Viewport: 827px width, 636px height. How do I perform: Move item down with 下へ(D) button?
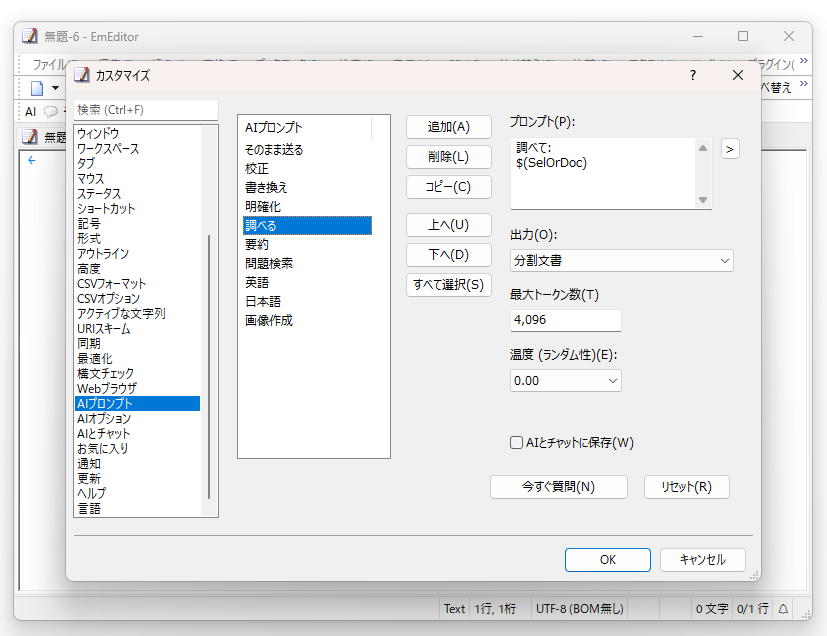tap(448, 255)
